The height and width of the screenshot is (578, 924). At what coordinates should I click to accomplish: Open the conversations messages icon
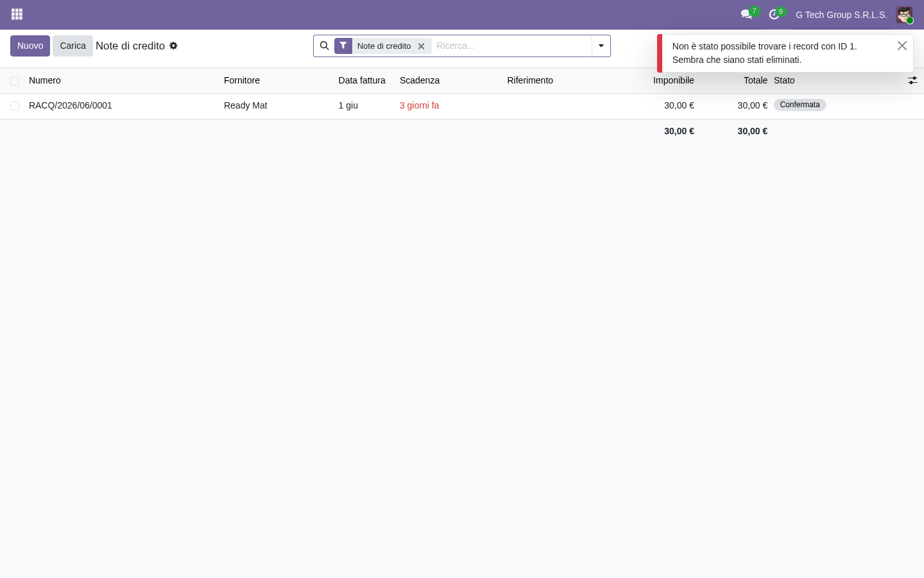point(746,14)
